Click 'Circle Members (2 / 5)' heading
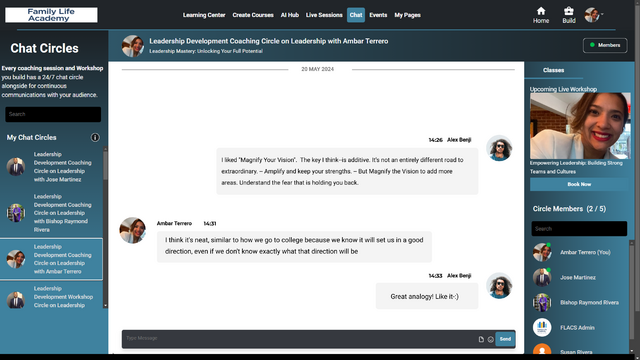Viewport: 640px width, 360px height. [x=569, y=209]
